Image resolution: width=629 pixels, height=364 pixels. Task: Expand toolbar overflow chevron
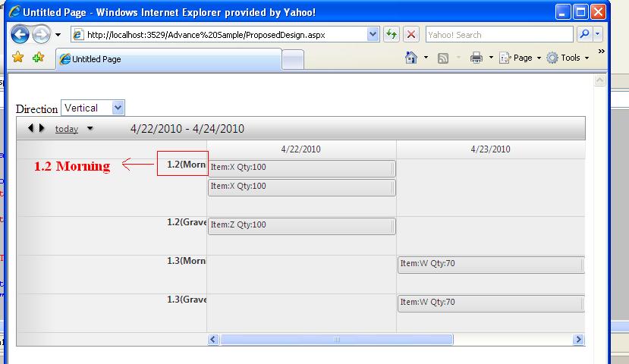pyautogui.click(x=602, y=52)
